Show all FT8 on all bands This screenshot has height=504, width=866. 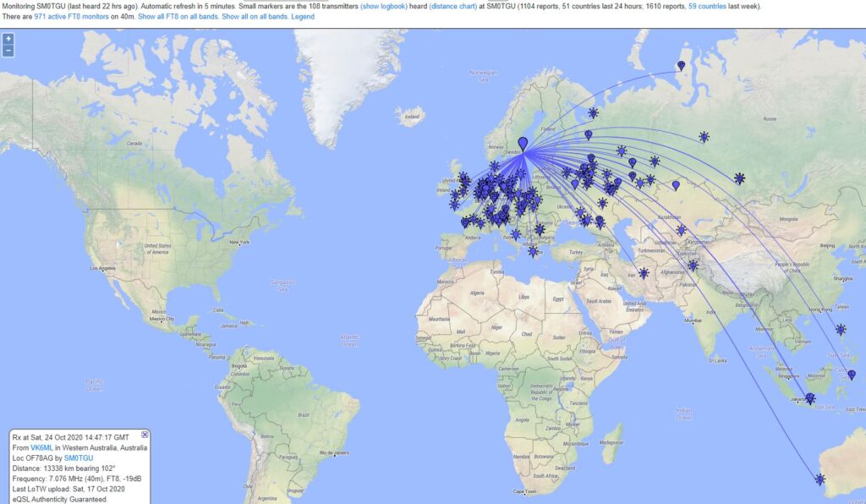point(178,17)
